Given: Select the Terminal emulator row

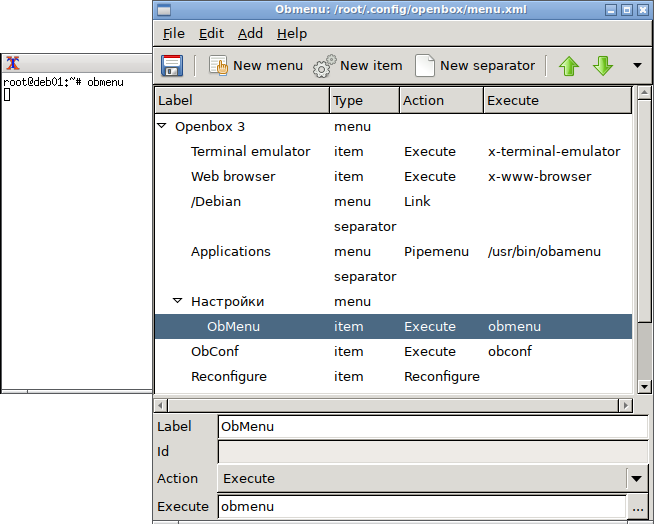Looking at the screenshot, I should point(393,151).
